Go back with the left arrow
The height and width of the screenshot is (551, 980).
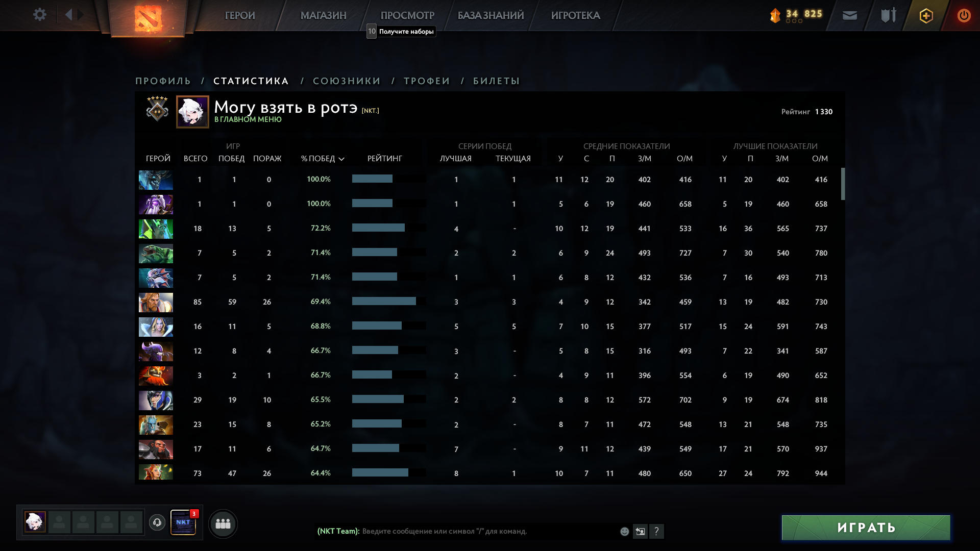pyautogui.click(x=69, y=15)
